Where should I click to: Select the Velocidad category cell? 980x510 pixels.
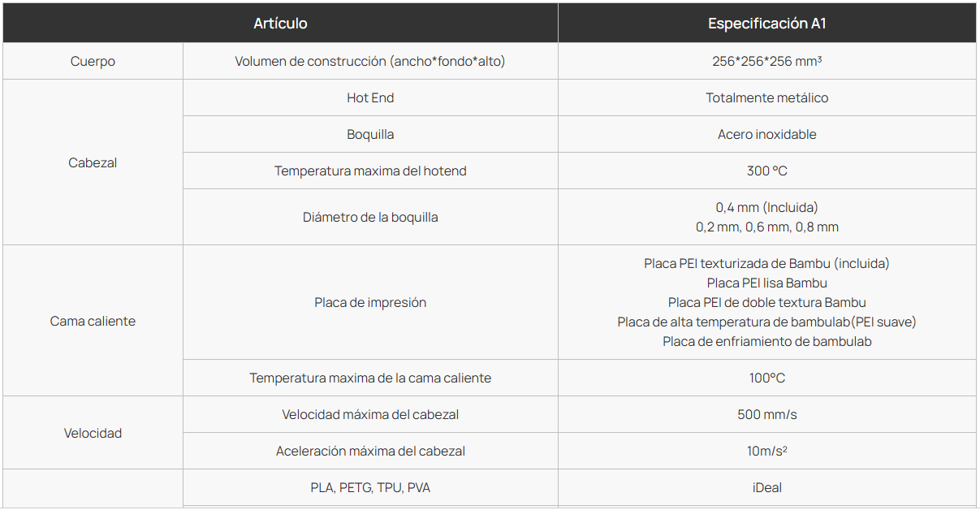93,433
